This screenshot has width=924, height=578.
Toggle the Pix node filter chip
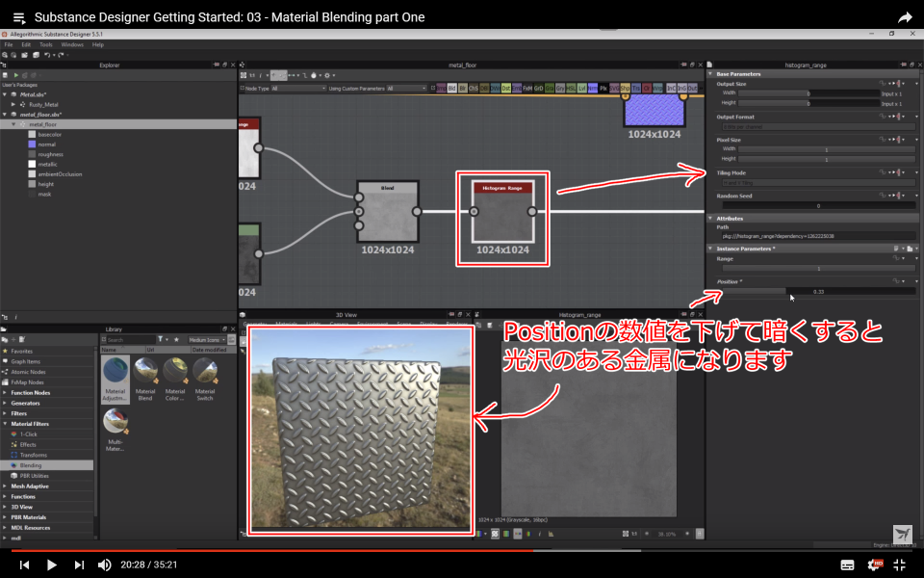603,89
